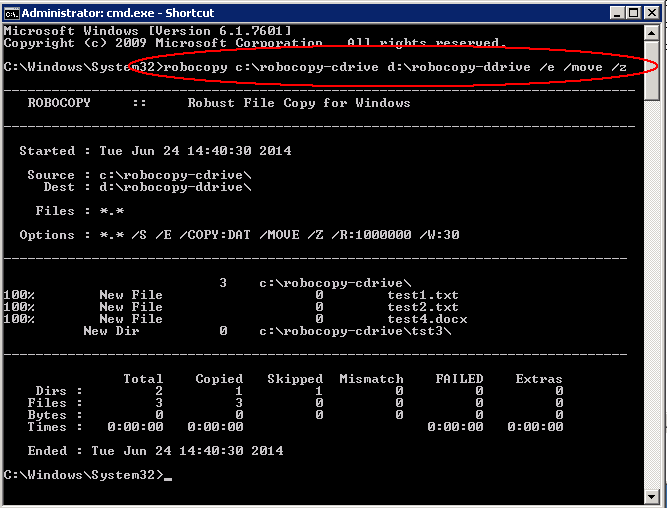
Task: Click the file name 'test2.txt'
Action: (423, 307)
